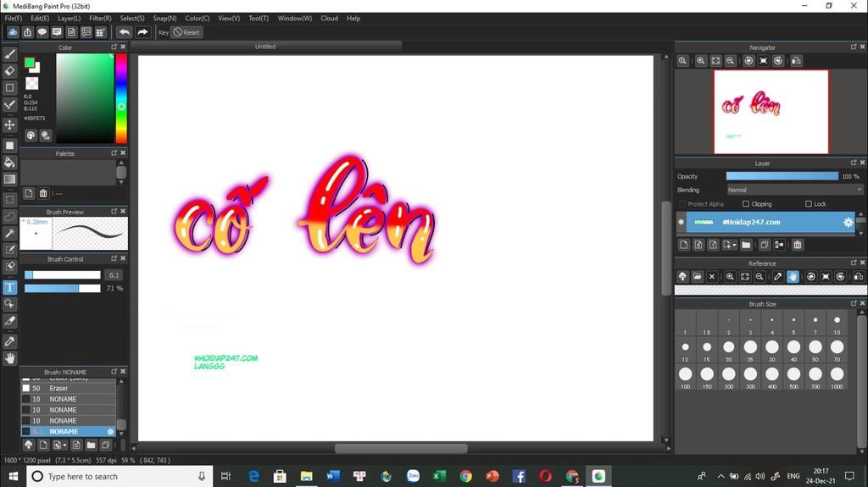This screenshot has height=487, width=868.
Task: Click the Redo arrow
Action: click(142, 32)
